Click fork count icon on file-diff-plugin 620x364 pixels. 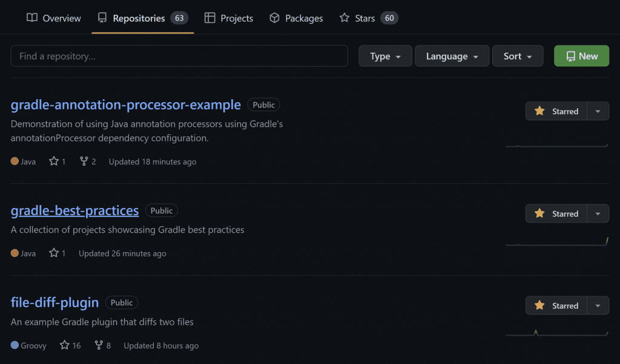[x=99, y=345]
